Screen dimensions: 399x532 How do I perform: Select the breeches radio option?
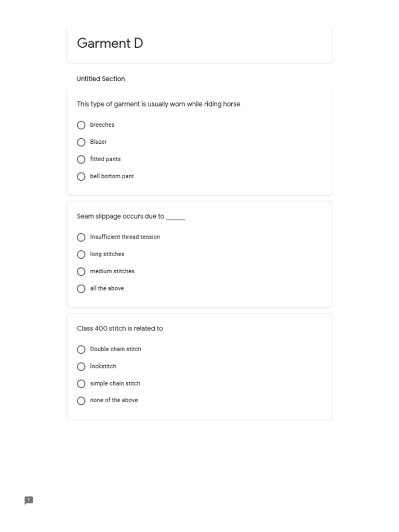[x=81, y=125]
